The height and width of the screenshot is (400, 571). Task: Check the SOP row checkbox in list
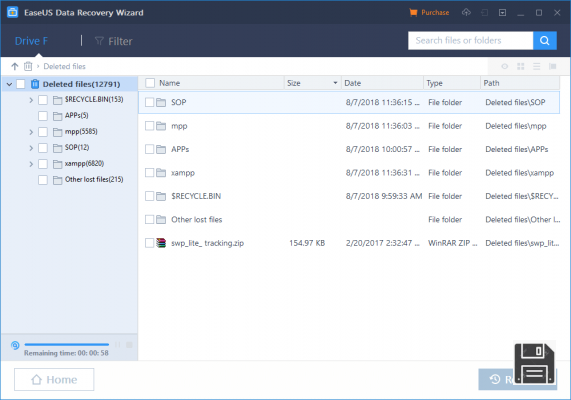coord(149,102)
